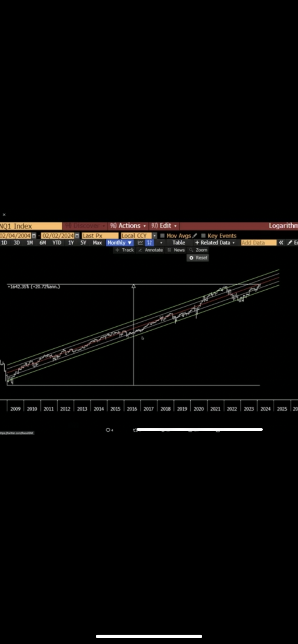The width and height of the screenshot is (298, 644).
Task: Click the +1642.35% annotation label
Action: tap(33, 286)
